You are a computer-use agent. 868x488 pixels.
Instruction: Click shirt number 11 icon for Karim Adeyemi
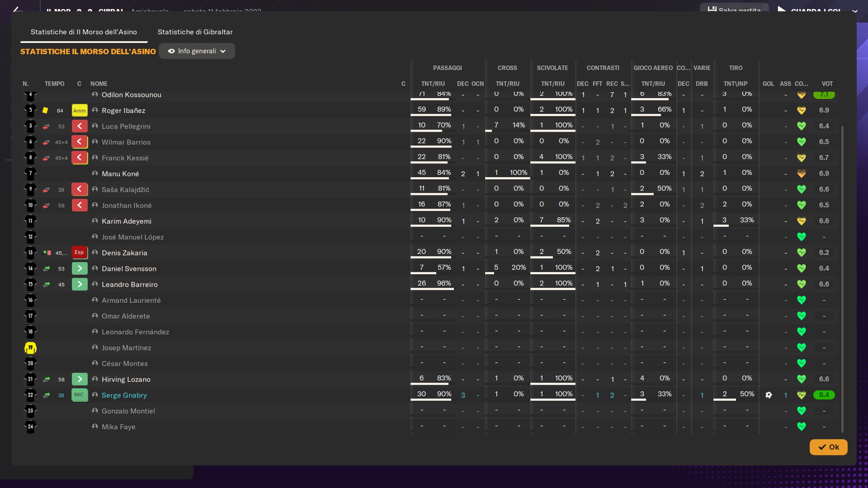coord(30,221)
